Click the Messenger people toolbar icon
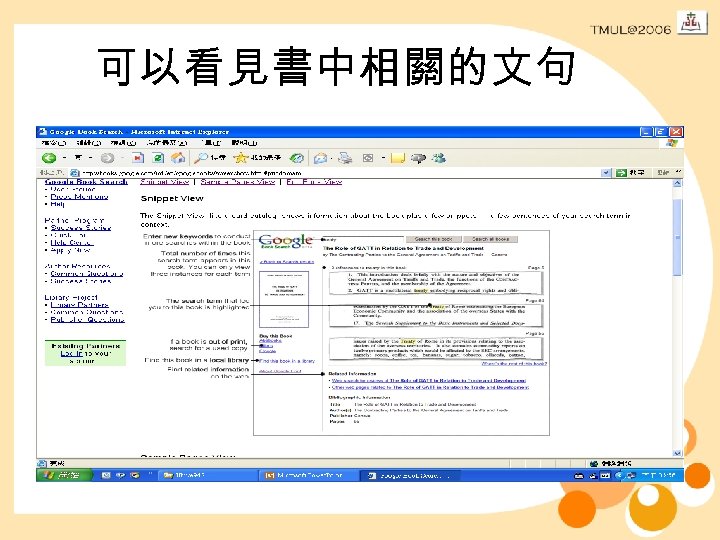 (x=439, y=158)
